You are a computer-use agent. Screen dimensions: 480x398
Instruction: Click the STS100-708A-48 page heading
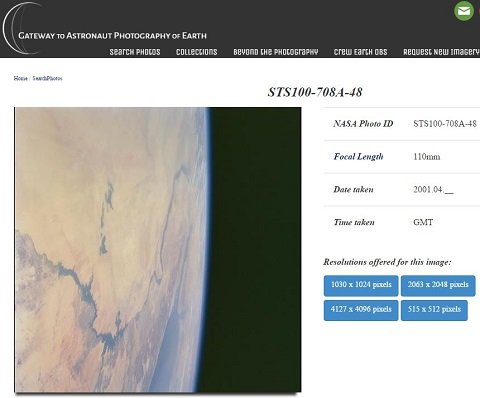315,92
